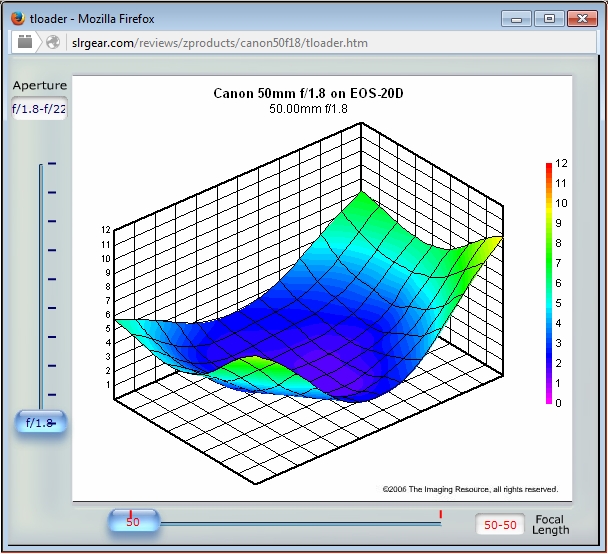Click the 50.00mm f/1.8 subtitle
608x554 pixels.
pyautogui.click(x=308, y=109)
